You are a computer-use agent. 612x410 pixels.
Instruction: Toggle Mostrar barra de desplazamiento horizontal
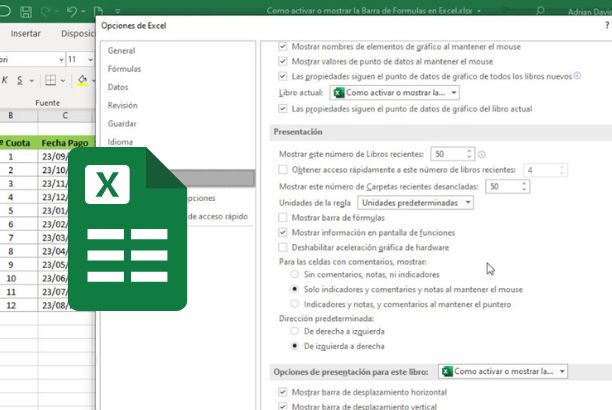click(x=283, y=392)
